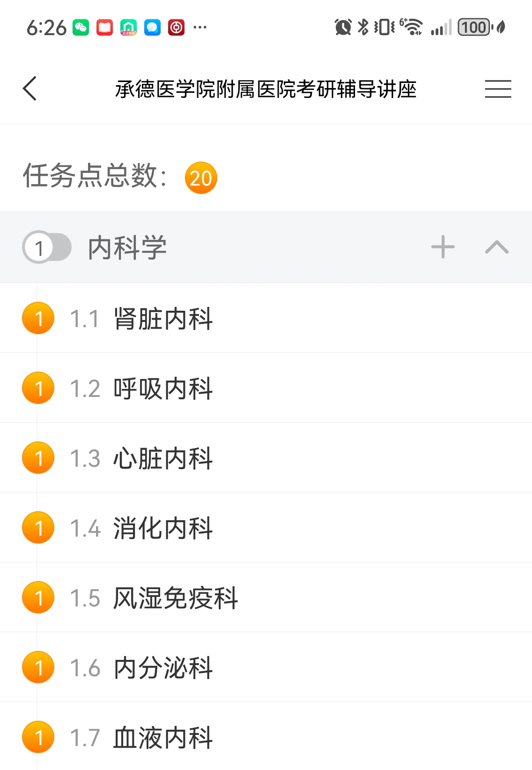Image resolution: width=532 pixels, height=770 pixels.
Task: Tap the back arrow icon
Action: click(x=30, y=89)
